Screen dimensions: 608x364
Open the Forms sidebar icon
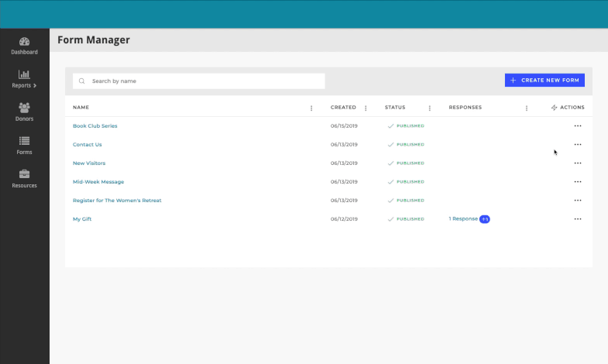pyautogui.click(x=24, y=141)
